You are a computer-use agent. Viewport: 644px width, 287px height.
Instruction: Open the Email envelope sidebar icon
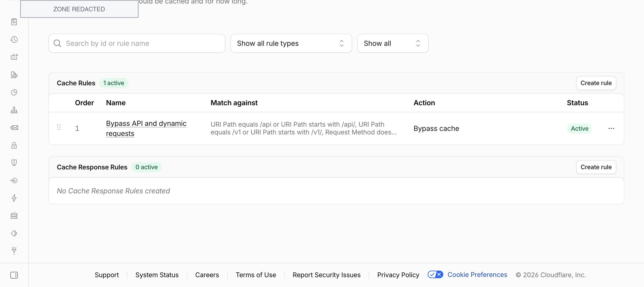pyautogui.click(x=14, y=128)
